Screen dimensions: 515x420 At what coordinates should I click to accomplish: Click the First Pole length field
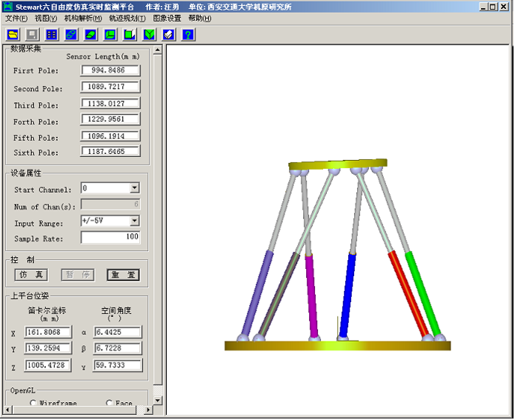(110, 70)
